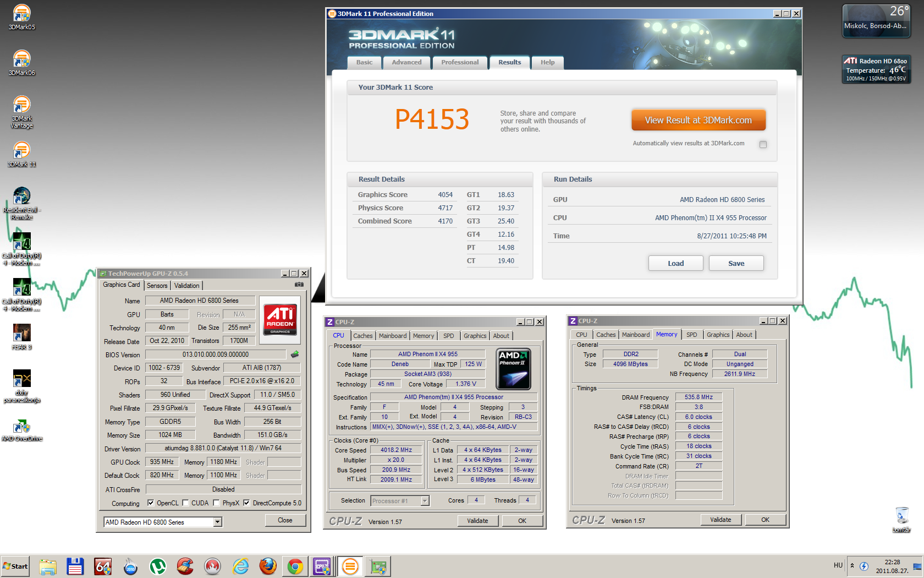Select the 3DMark 11 taskbar button

[350, 566]
